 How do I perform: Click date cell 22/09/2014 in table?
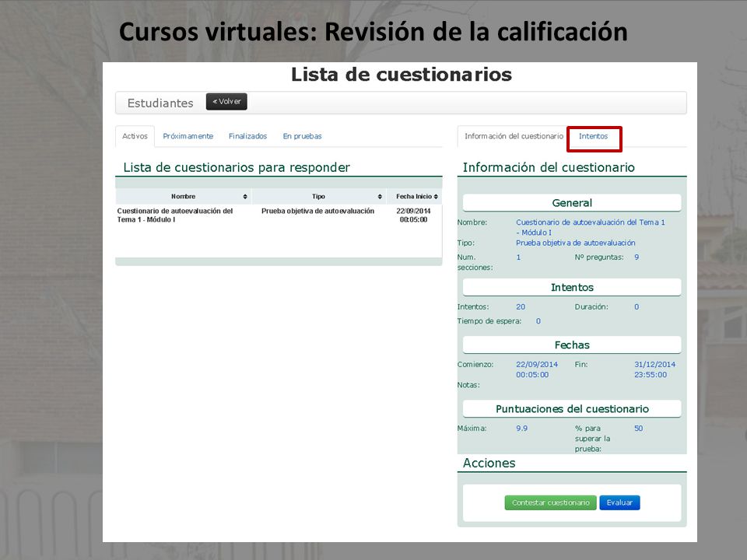(413, 215)
